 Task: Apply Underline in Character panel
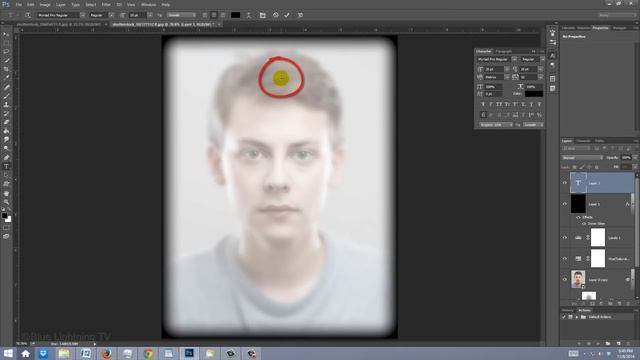(531, 104)
